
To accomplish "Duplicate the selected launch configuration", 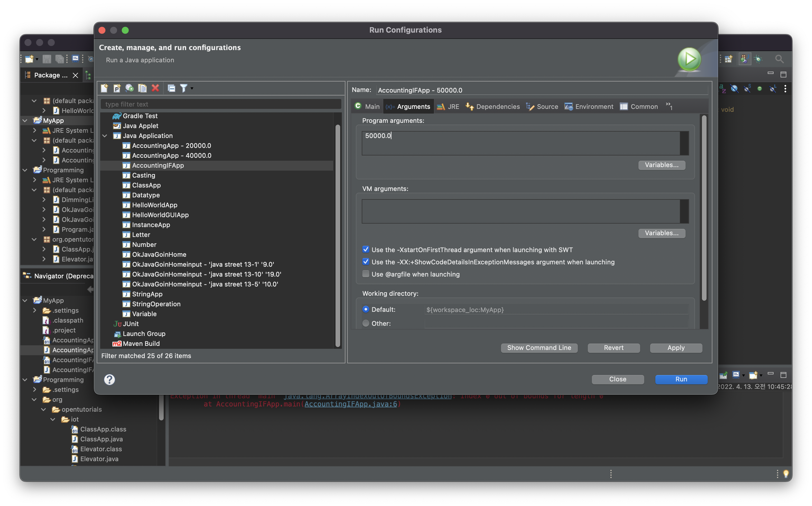I will point(142,88).
